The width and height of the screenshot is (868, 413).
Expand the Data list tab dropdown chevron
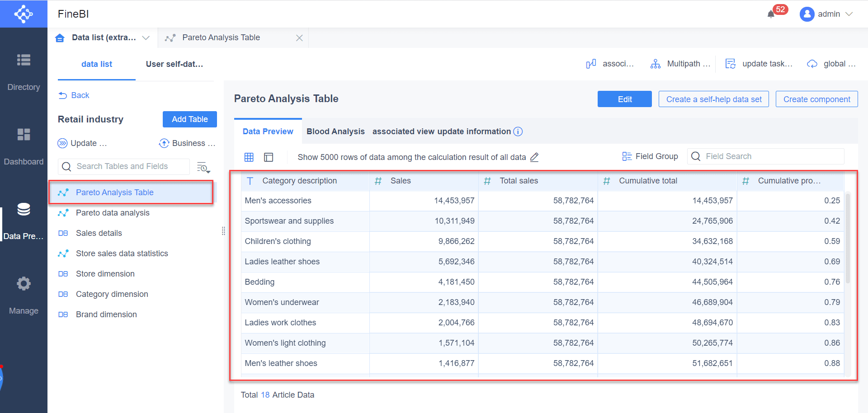(x=146, y=38)
